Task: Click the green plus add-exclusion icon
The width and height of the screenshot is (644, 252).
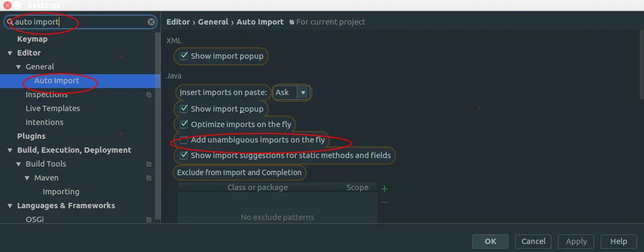Action: tap(384, 188)
